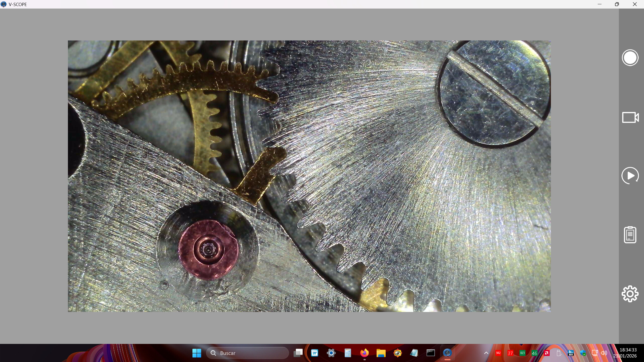Click the V-SCOPE taskbar app icon
This screenshot has width=644, height=362.
(x=447, y=353)
